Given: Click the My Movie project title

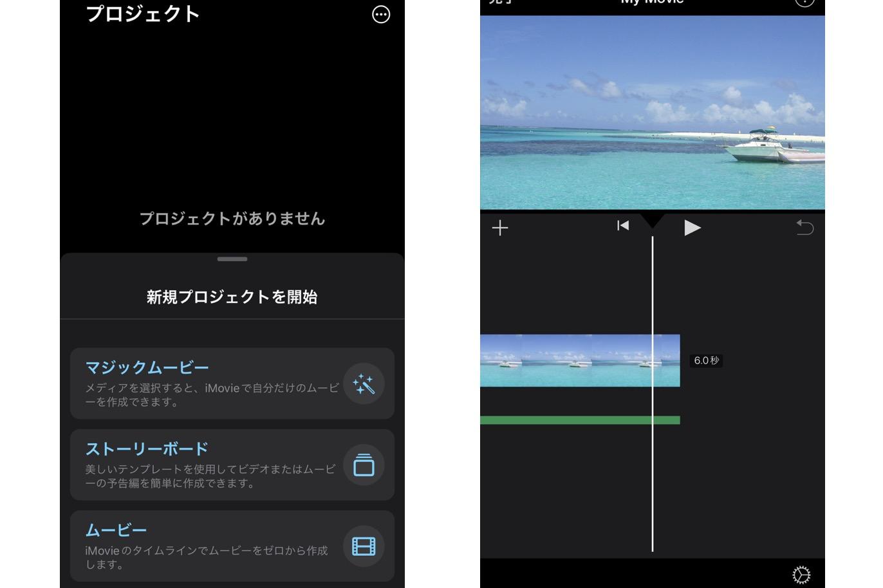Looking at the screenshot, I should click(652, 3).
